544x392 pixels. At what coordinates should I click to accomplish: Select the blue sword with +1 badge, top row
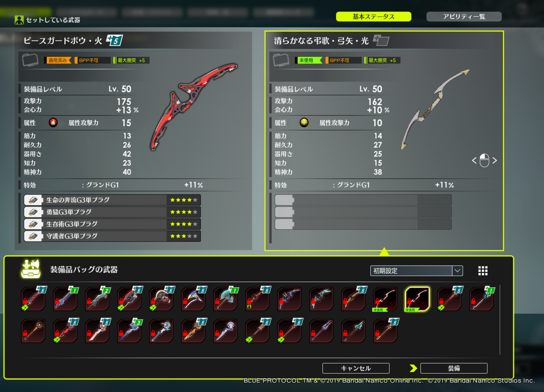coord(65,299)
